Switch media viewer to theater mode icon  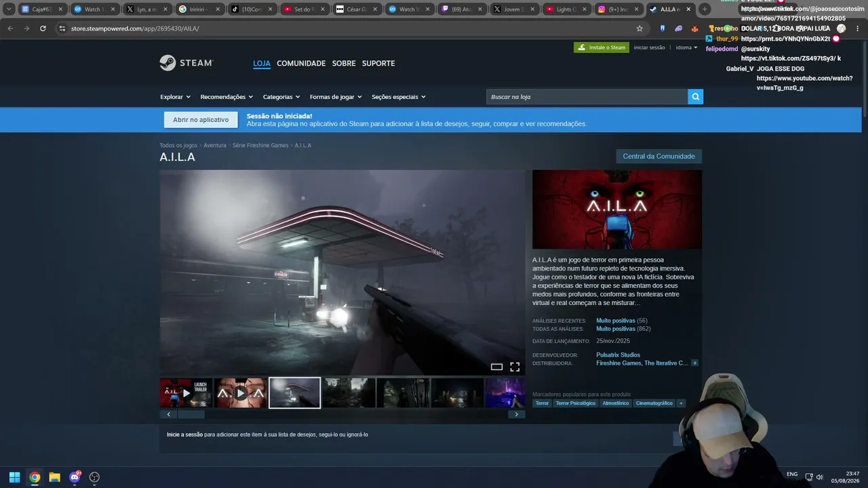(496, 367)
